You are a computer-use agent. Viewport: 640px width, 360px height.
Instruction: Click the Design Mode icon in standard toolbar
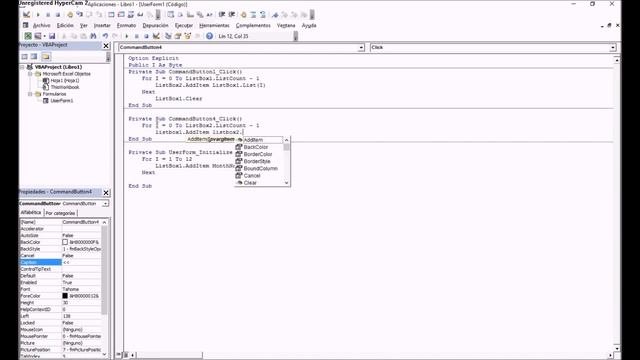(x=156, y=36)
